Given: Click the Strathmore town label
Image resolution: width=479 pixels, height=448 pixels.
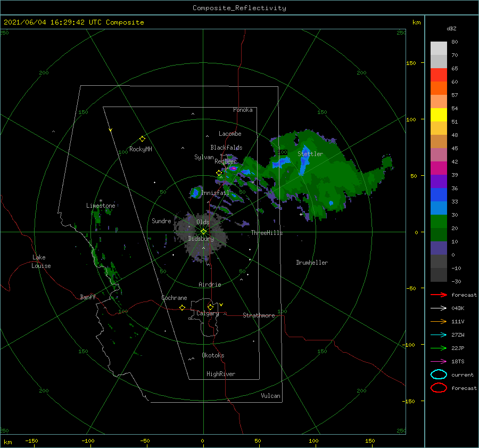Looking at the screenshot, I should tap(259, 315).
